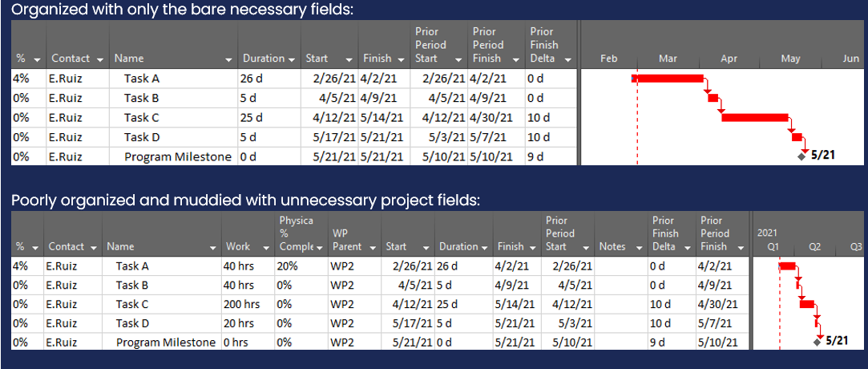Select the 200 hrs Work cell
868x369 pixels.
pyautogui.click(x=242, y=304)
